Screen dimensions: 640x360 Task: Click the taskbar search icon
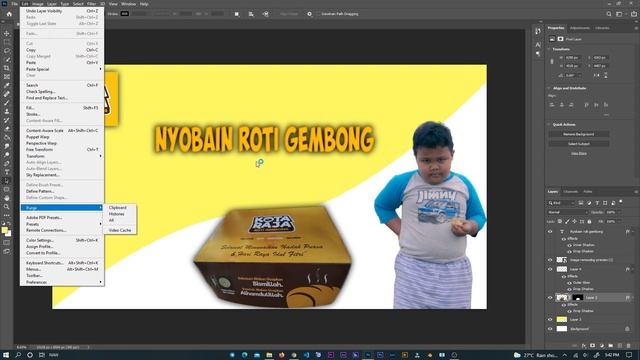point(18,355)
